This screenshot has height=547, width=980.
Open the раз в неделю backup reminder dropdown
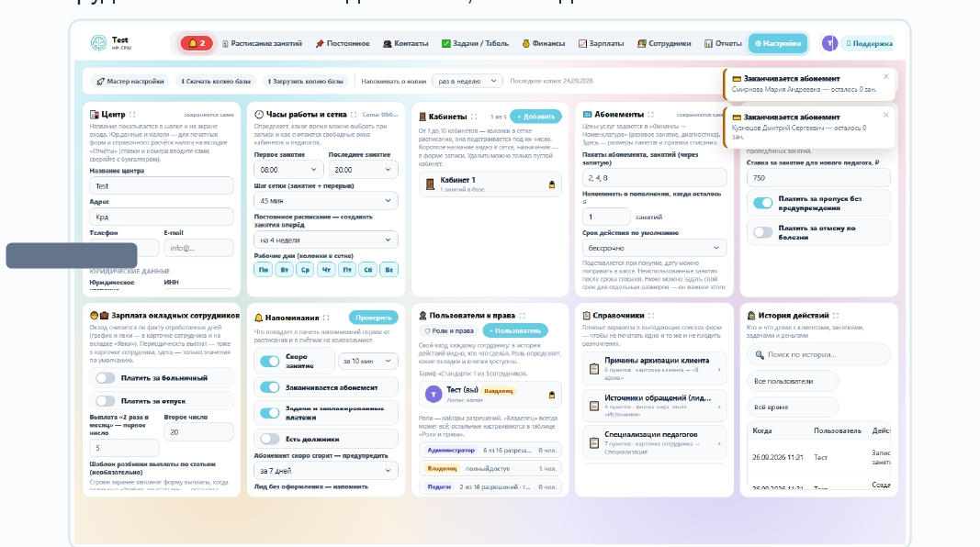[x=467, y=81]
